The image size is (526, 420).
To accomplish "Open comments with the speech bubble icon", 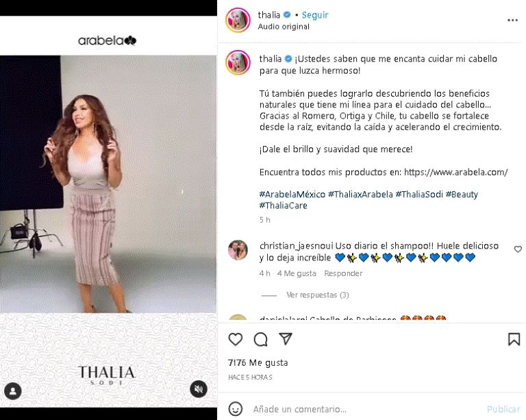I will tap(261, 339).
